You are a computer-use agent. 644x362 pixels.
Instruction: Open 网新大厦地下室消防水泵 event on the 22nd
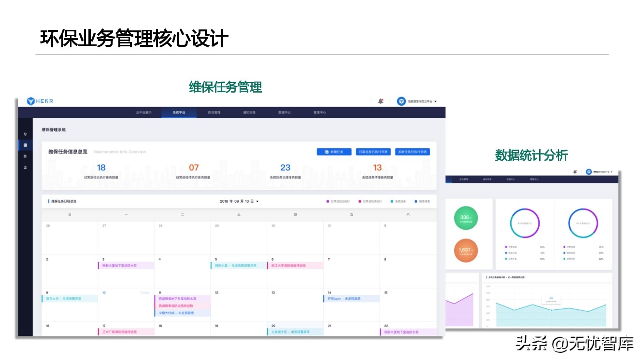408,332
